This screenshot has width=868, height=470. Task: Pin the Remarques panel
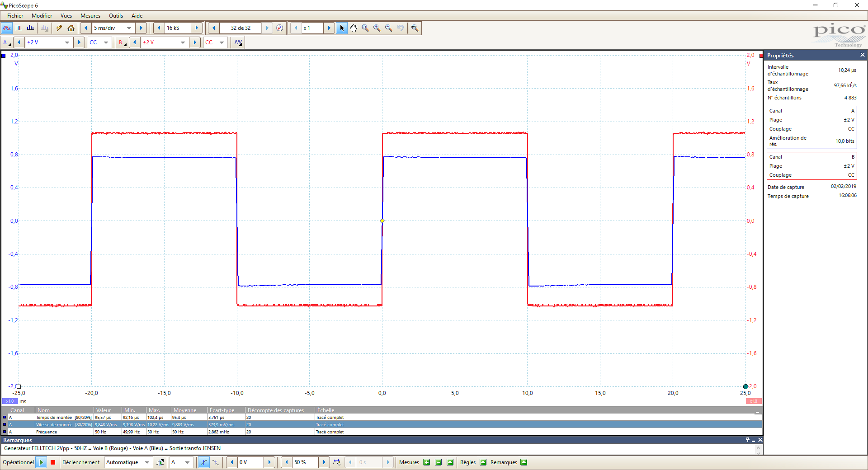click(748, 440)
